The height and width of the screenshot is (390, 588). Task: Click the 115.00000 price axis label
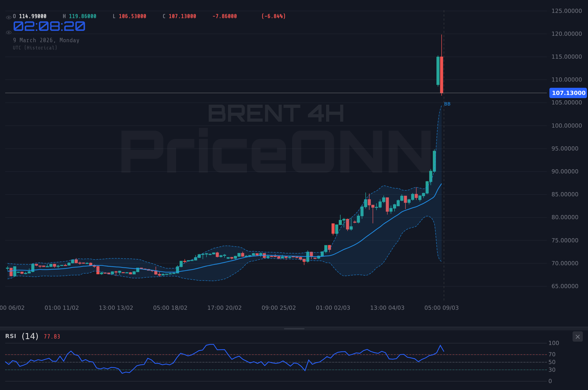(567, 57)
